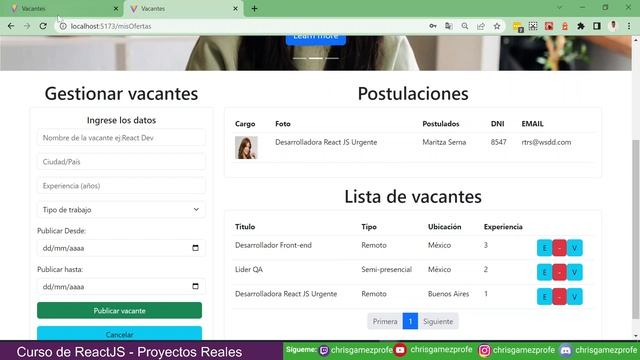The width and height of the screenshot is (640, 360).
Task: Click the red delete button for Desarrollador Front-end
Action: (x=559, y=248)
